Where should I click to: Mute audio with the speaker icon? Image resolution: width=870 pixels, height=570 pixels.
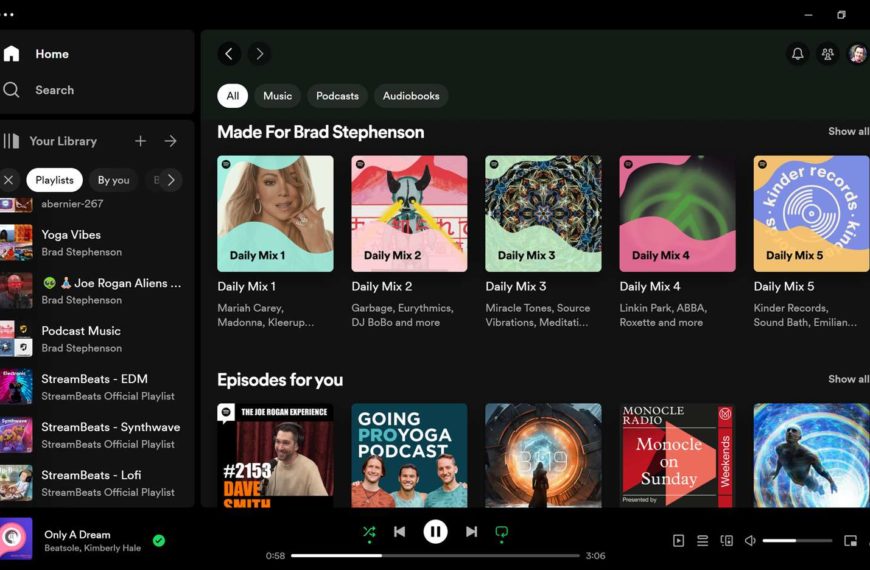750,540
